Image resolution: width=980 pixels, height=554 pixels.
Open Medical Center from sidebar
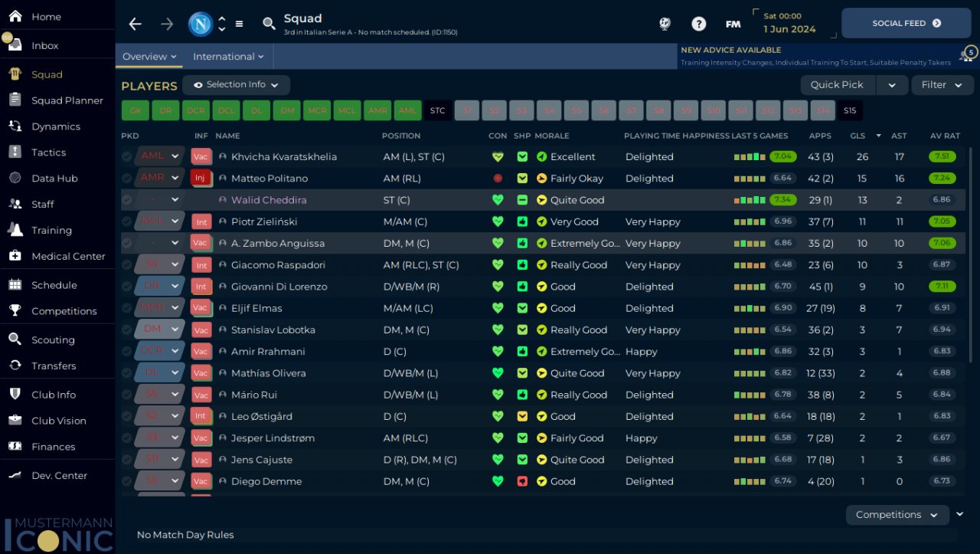(68, 256)
